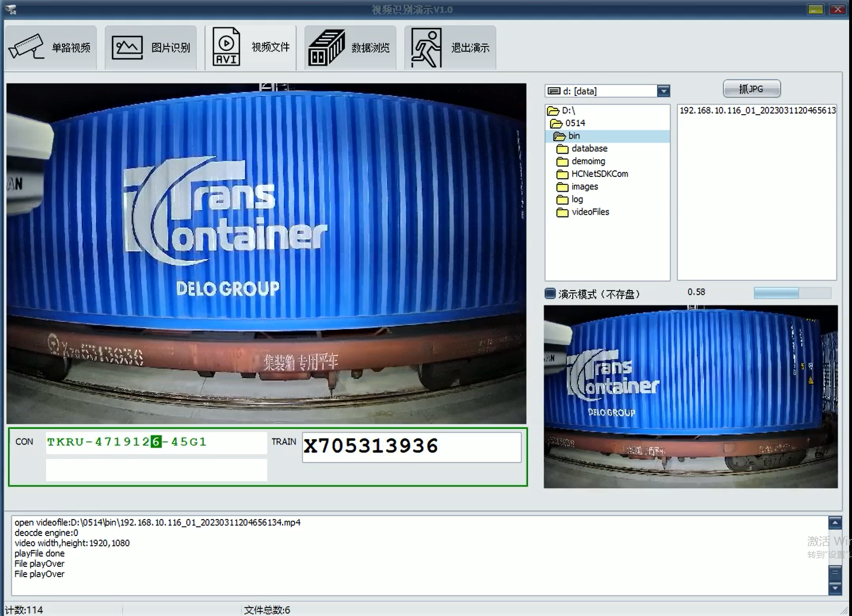Screen dimensions: 852x616
Task: Select the videoFiles folder icon
Action: click(x=562, y=212)
